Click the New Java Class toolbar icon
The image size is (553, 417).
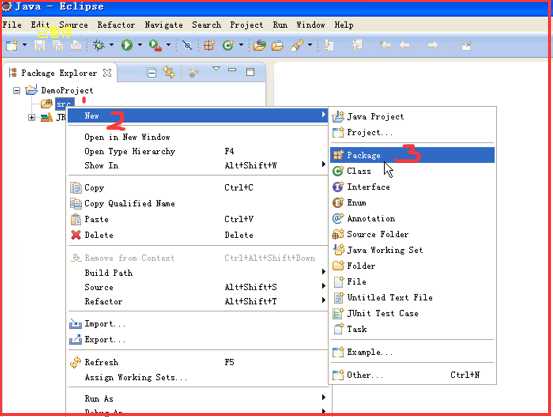click(x=228, y=45)
